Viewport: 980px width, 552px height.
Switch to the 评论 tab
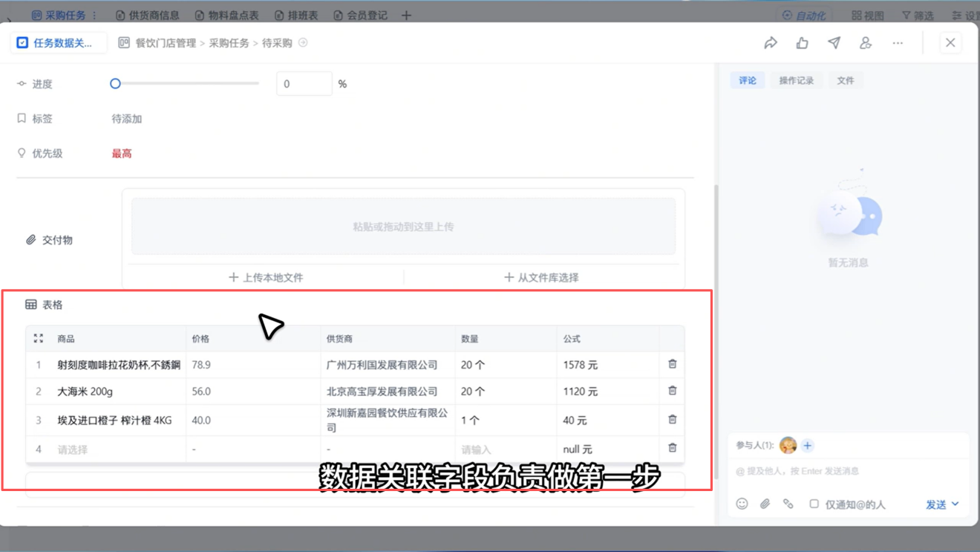click(x=748, y=80)
